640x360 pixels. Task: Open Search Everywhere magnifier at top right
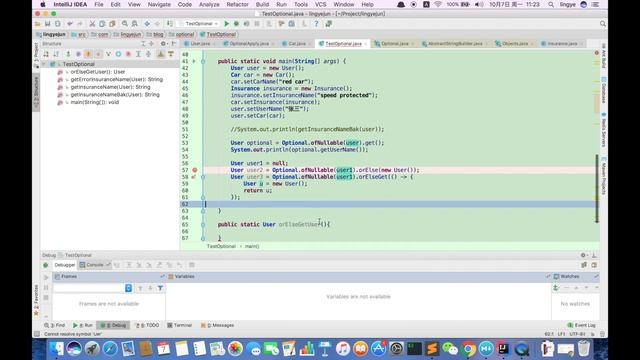pos(603,24)
